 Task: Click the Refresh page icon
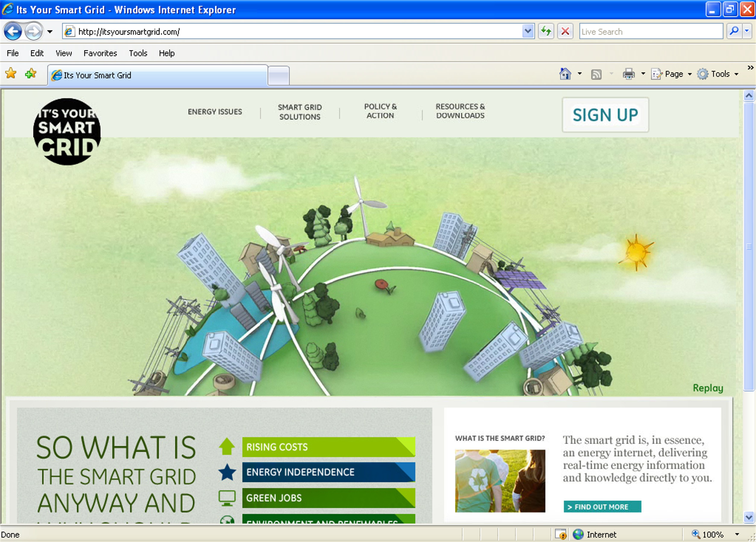tap(546, 32)
